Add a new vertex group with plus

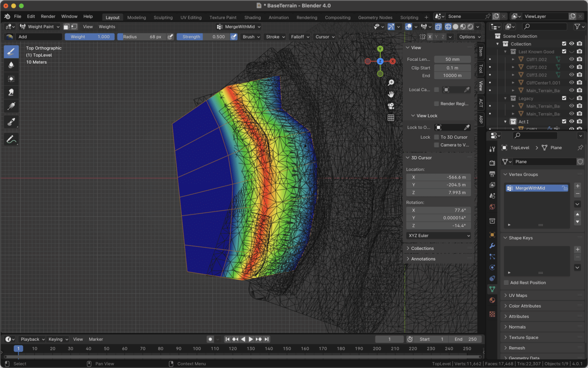578,186
